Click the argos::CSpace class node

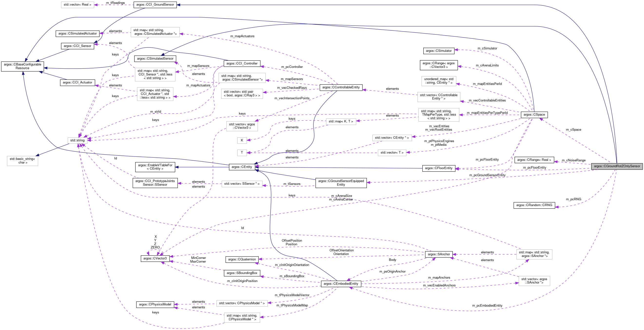point(534,115)
